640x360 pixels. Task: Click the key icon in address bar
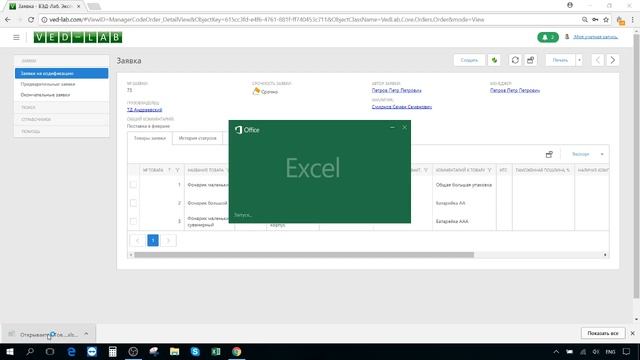tap(595, 20)
